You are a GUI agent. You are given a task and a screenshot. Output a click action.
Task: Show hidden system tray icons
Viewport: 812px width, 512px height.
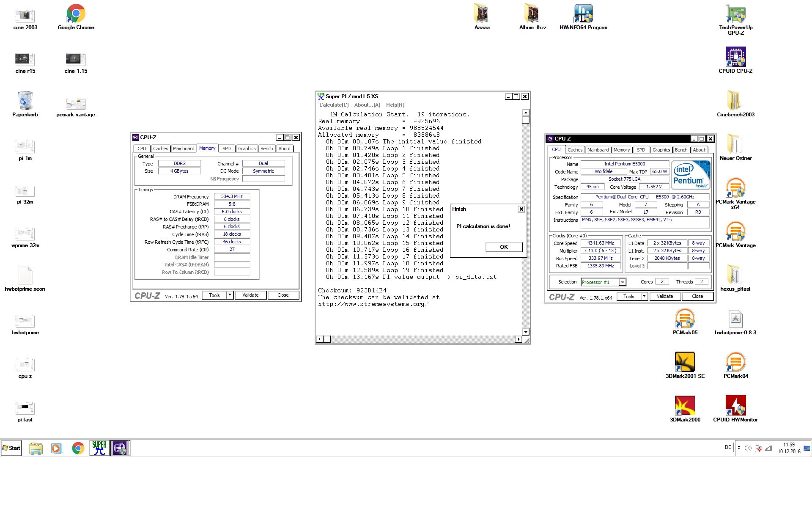739,448
